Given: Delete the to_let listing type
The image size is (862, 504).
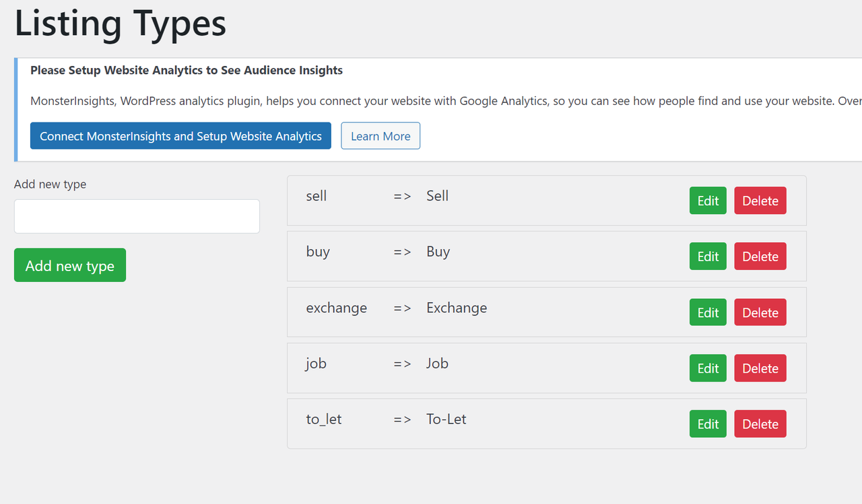Looking at the screenshot, I should (x=760, y=424).
